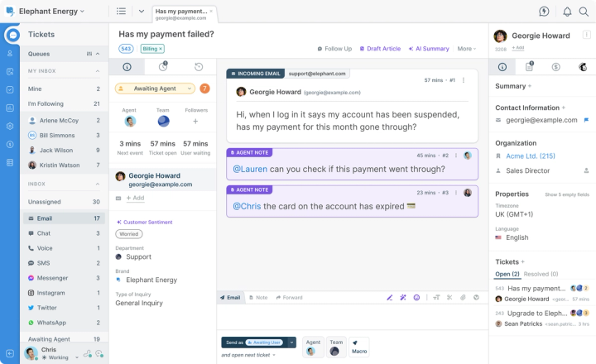Open the ticket list view icon
The height and width of the screenshot is (364, 596).
tap(121, 11)
